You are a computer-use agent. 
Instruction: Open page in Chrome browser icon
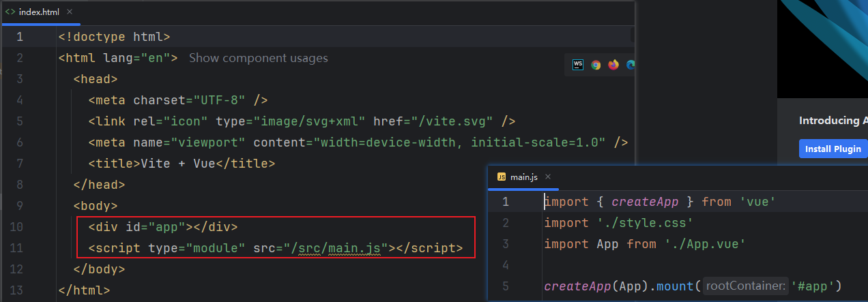pos(596,65)
